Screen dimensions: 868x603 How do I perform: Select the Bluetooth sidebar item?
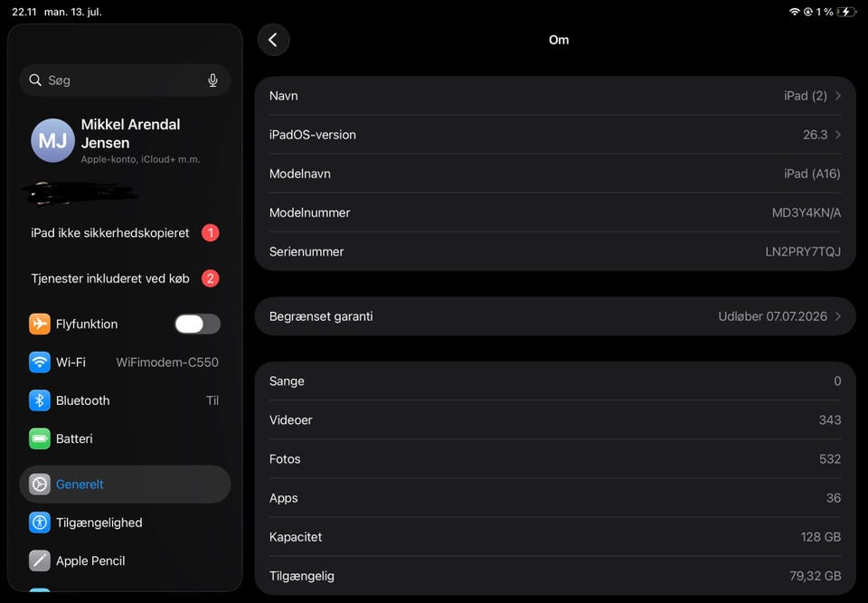(125, 400)
